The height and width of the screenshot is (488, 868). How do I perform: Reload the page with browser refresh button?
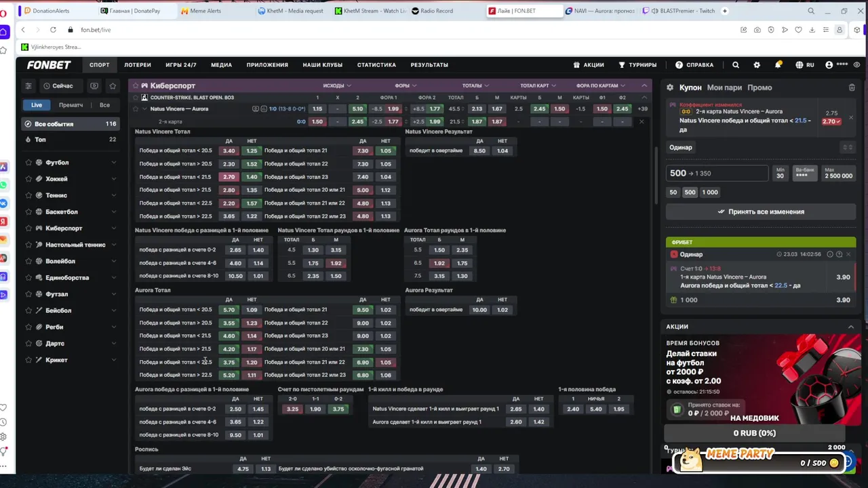[x=53, y=30]
